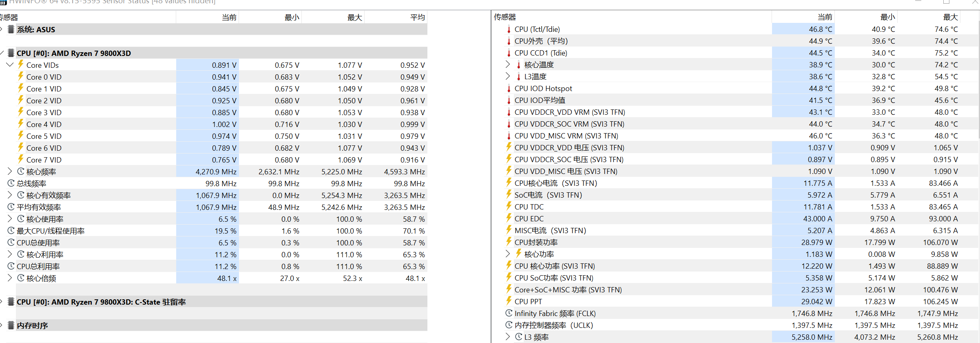Click the clock icon beside 核心使用率
This screenshot has height=343, width=980.
pos(21,218)
